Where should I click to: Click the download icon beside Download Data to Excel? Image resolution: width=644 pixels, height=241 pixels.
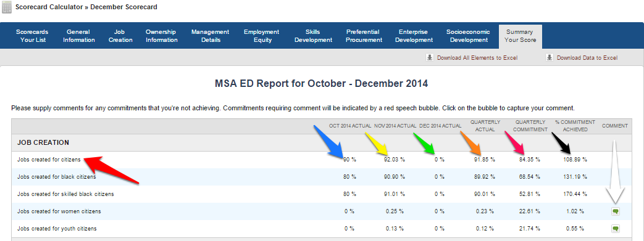click(x=550, y=57)
